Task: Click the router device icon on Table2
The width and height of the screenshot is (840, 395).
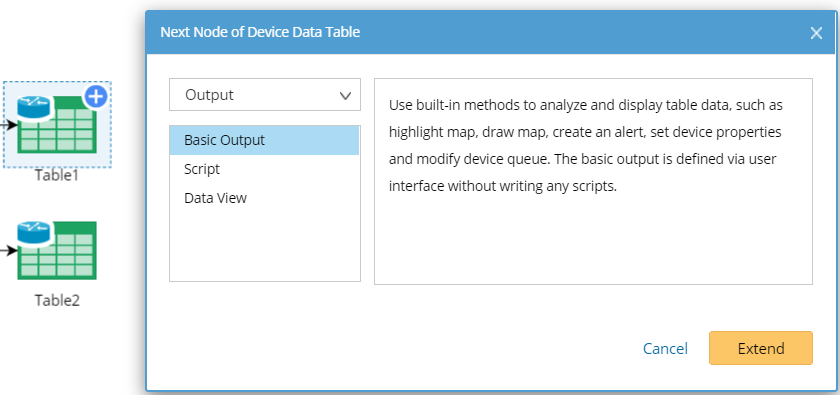Action: pos(33,233)
